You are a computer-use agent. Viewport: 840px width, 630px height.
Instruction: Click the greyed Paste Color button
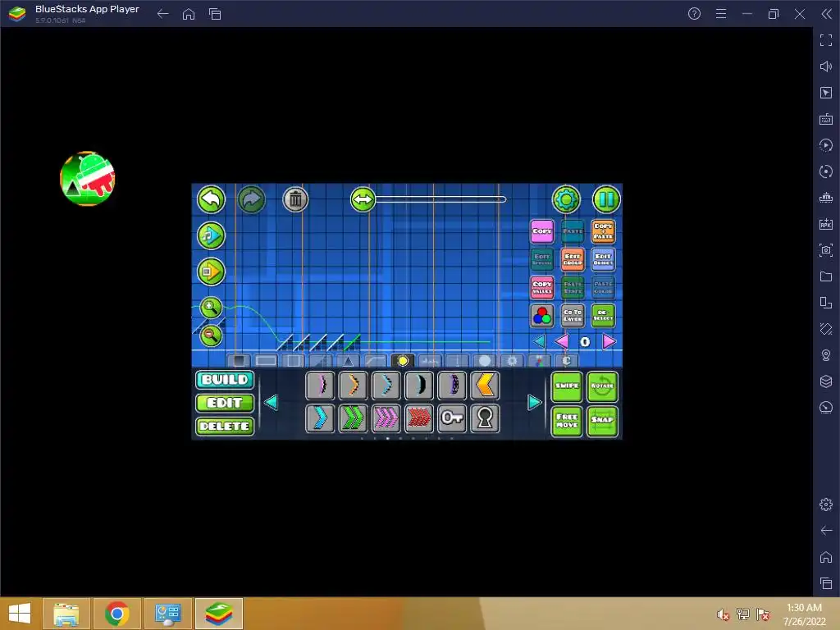pyautogui.click(x=603, y=288)
